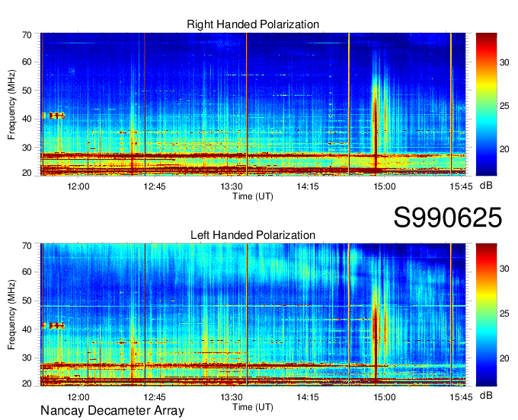518x420 pixels.
Task: Click the 12:45 tick of Left Handed plot
Action: coord(155,397)
